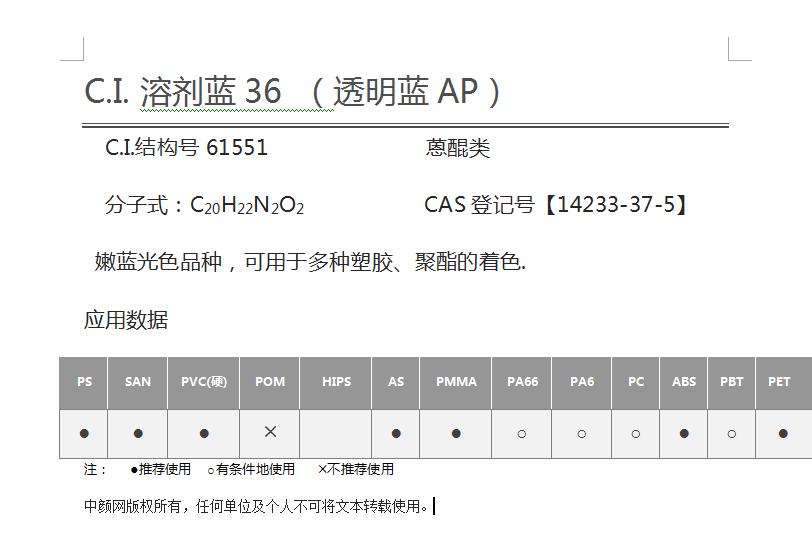
Task: Click the PET column header
Action: (x=779, y=382)
